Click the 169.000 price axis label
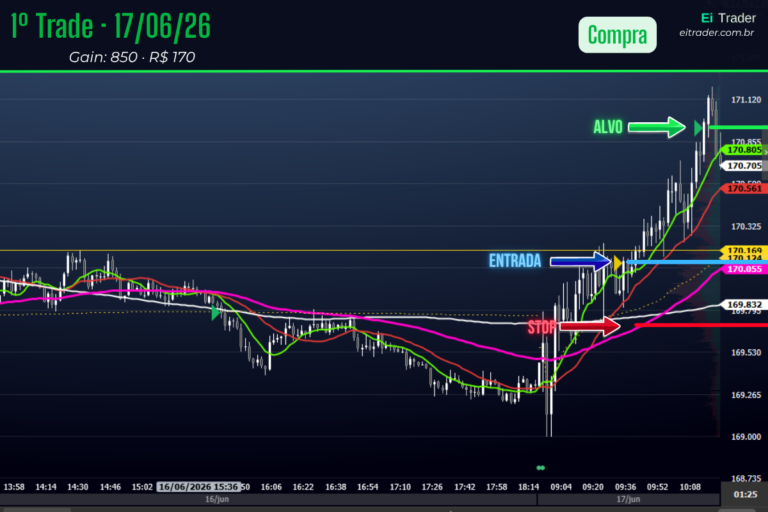Viewport: 768px width, 512px height. pyautogui.click(x=746, y=437)
